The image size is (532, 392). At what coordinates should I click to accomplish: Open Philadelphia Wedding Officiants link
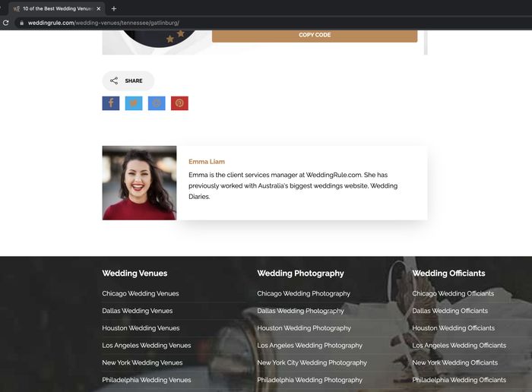(x=459, y=380)
